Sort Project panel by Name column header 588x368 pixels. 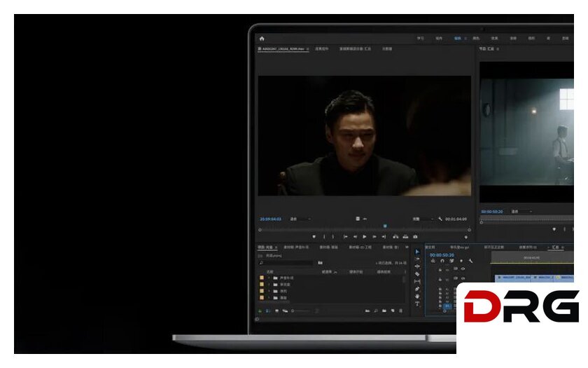click(x=270, y=272)
